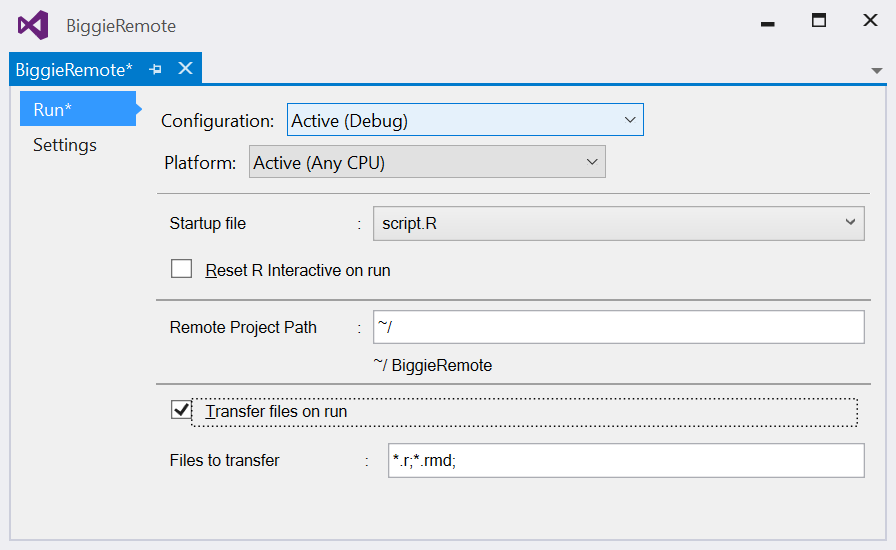Select the BiggieRemote* document tab
Viewport: 896px width, 550px height.
point(74,70)
